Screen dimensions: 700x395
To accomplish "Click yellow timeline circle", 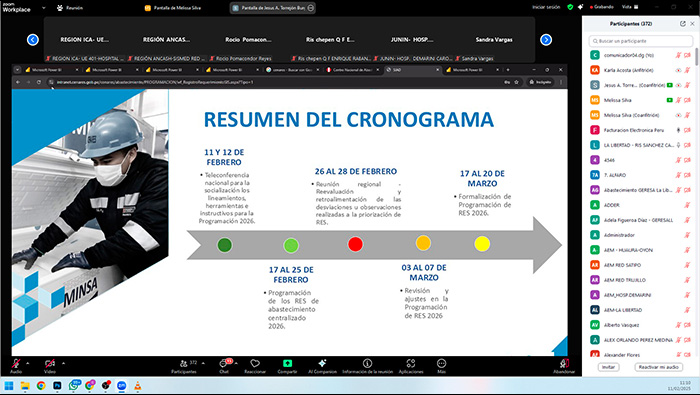I will 482,244.
